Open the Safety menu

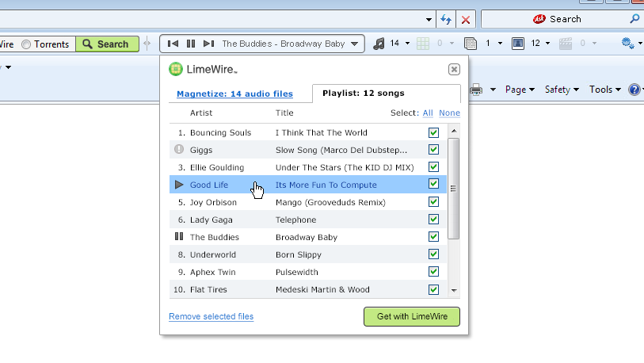pyautogui.click(x=562, y=90)
